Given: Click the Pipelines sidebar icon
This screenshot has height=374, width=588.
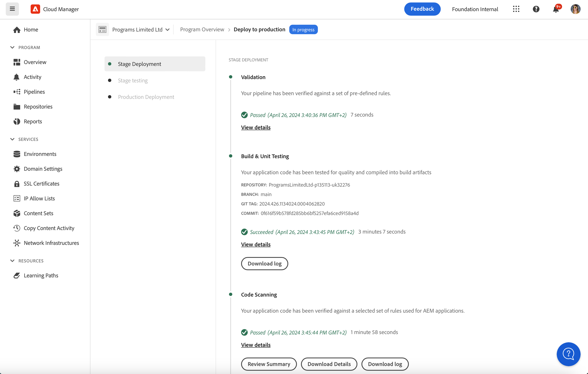Looking at the screenshot, I should 17,92.
